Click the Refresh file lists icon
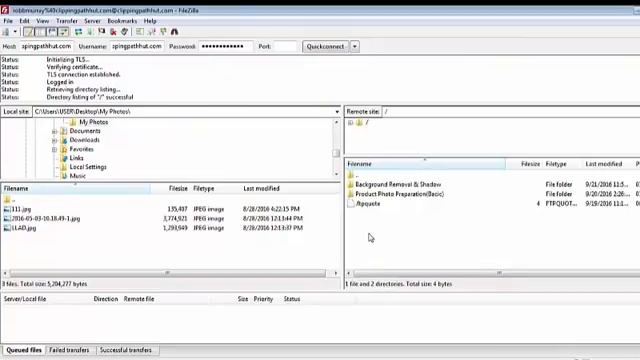 click(x=78, y=31)
